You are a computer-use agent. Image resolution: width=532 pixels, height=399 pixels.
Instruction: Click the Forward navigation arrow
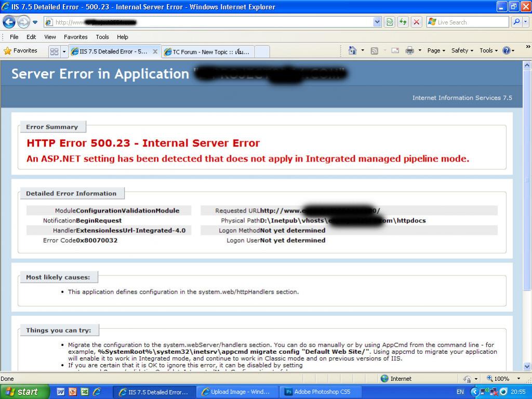coord(23,22)
